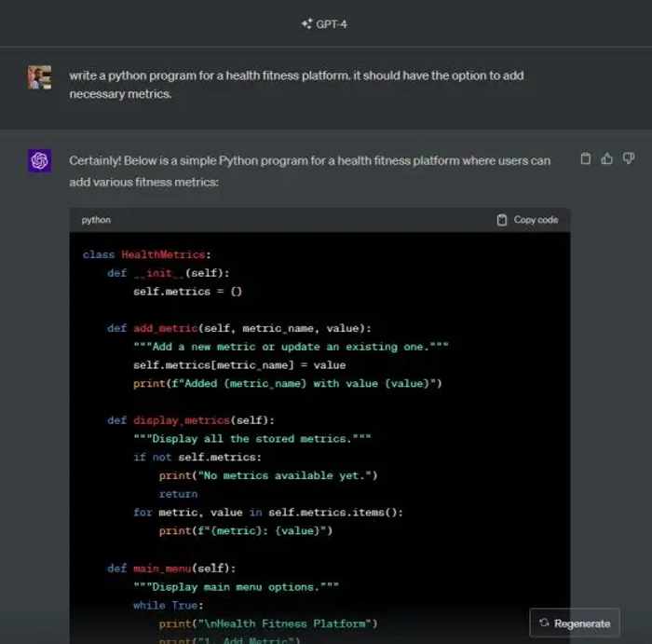
Task: Click the 'self.metrics = {}' code line
Action: [x=187, y=291]
